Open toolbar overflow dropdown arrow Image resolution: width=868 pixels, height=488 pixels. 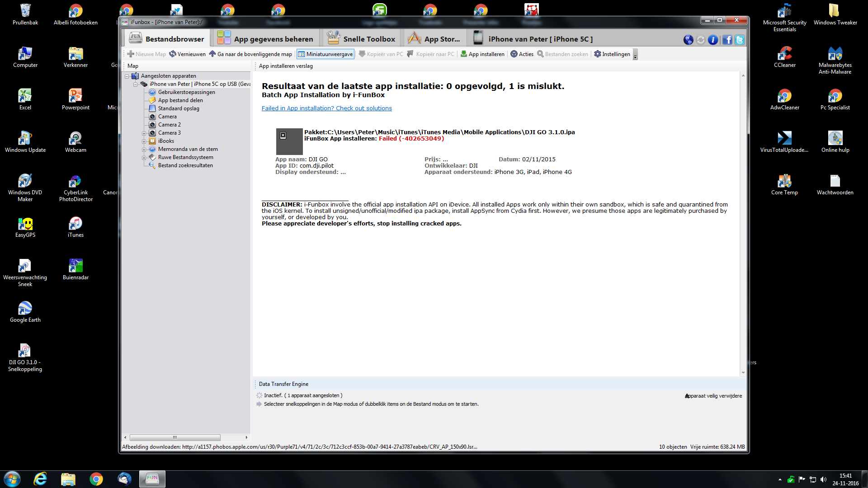coord(635,55)
